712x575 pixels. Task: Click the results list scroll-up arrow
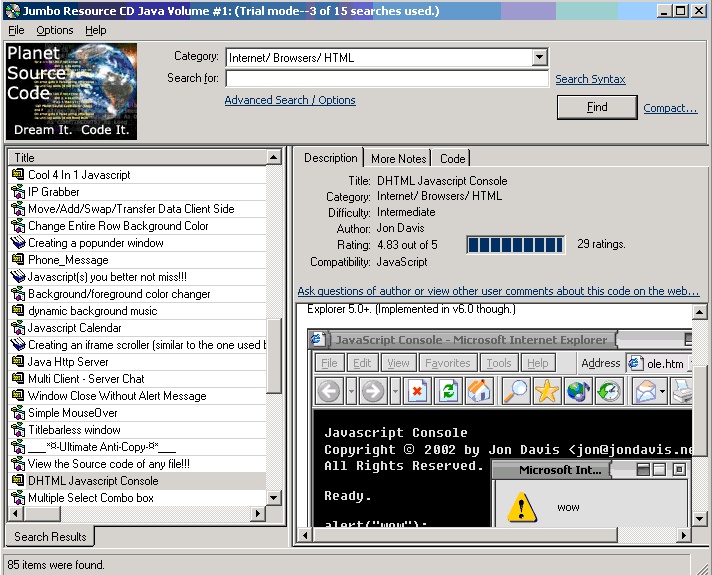point(273,158)
